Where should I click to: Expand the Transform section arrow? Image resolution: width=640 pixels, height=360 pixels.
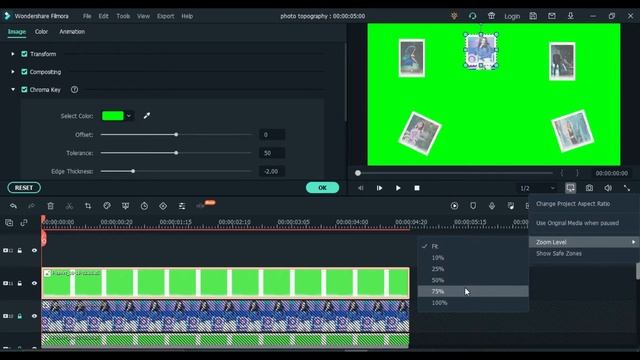[13, 54]
